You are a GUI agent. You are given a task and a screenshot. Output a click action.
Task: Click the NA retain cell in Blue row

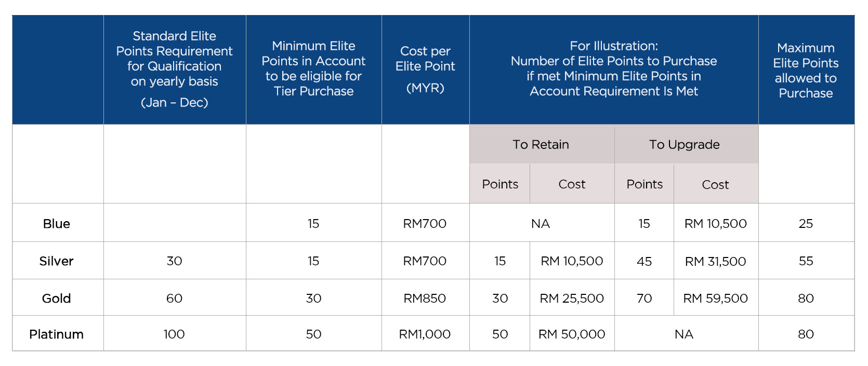[541, 224]
